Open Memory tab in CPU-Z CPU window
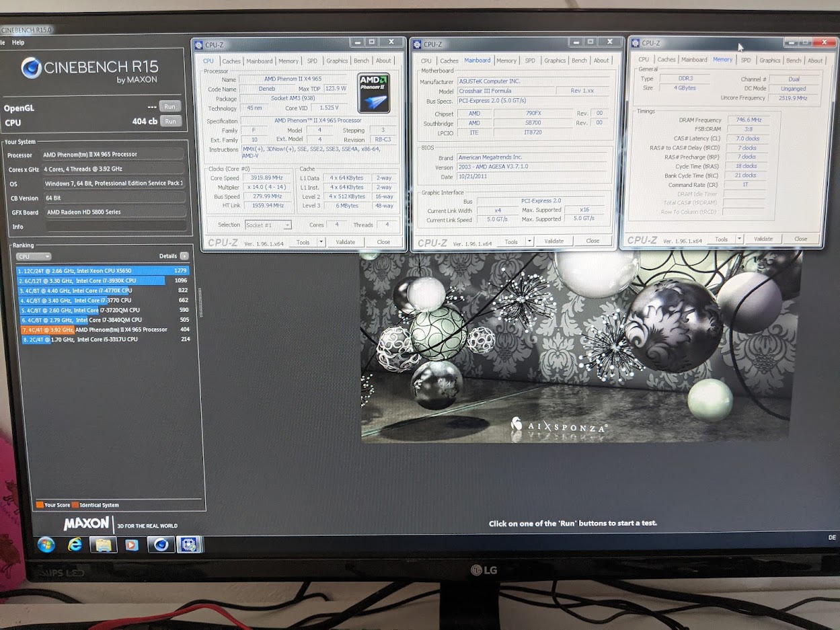 289,61
